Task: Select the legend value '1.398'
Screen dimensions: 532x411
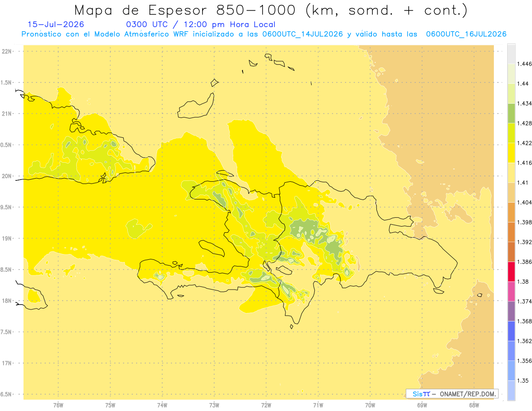Action: point(524,222)
